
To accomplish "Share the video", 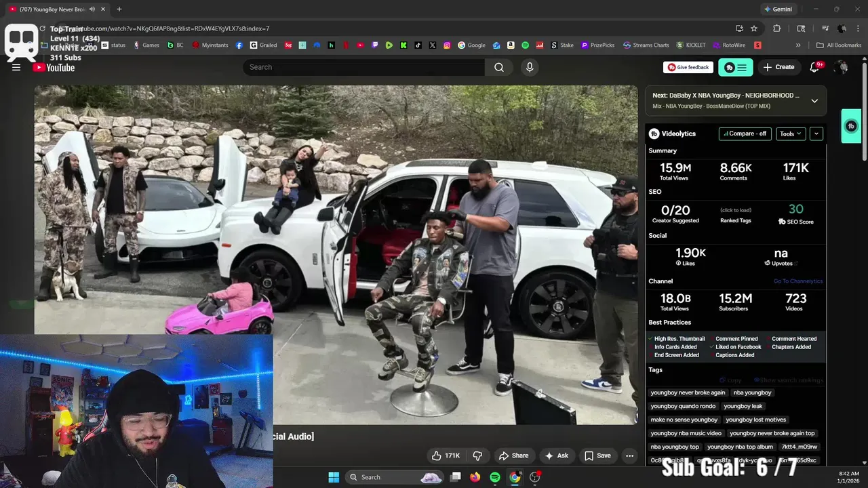I will 513,455.
